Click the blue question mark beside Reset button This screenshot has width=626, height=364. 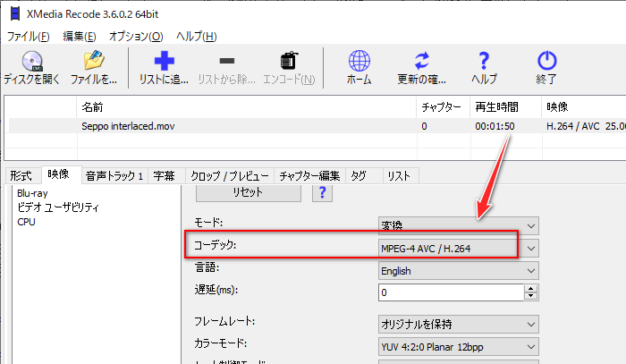pos(322,193)
